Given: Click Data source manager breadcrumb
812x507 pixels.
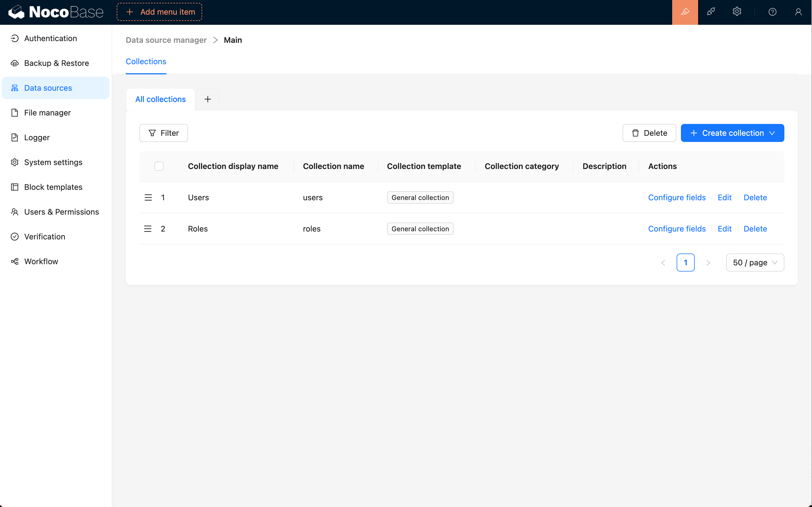Looking at the screenshot, I should (x=166, y=40).
